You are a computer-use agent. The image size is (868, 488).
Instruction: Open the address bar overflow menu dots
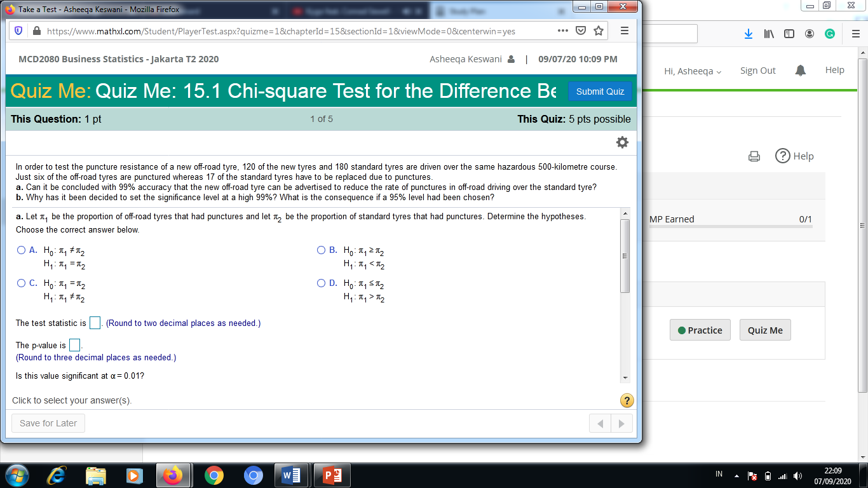pos(562,29)
